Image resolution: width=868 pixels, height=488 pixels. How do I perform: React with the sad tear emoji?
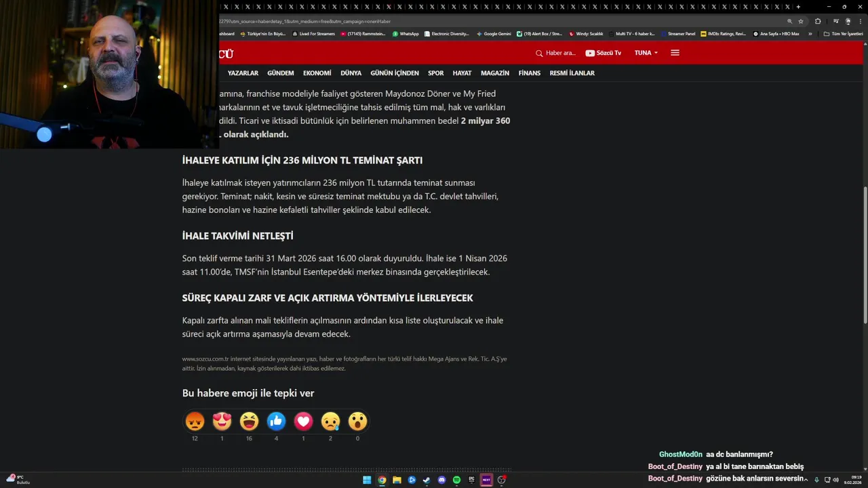(330, 422)
